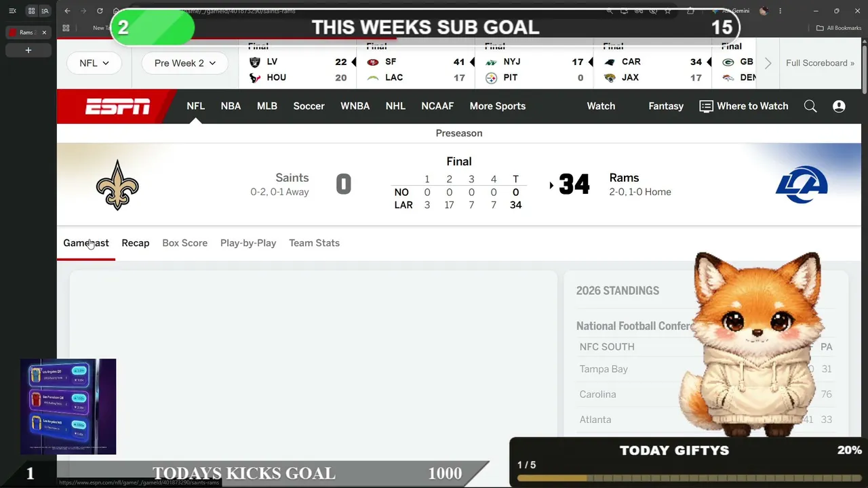868x488 pixels.
Task: Select MLB in ESPN navigation
Action: 267,106
